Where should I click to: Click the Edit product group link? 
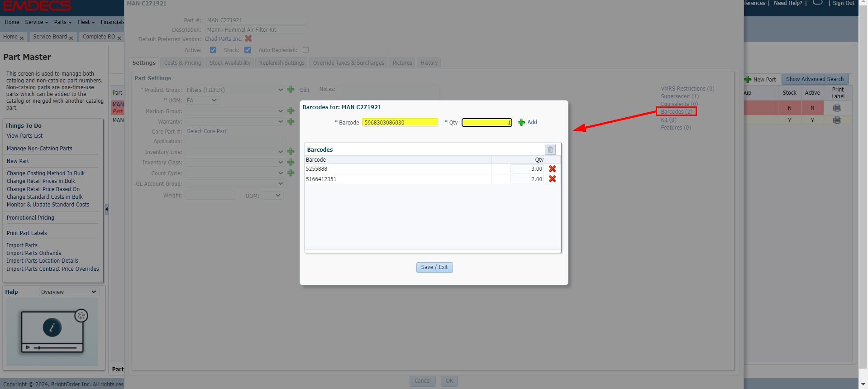(x=305, y=90)
